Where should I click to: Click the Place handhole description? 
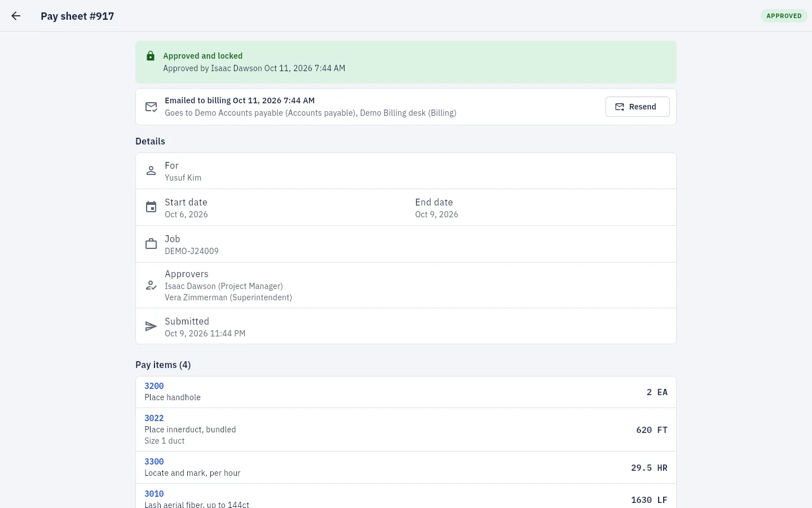pos(173,397)
